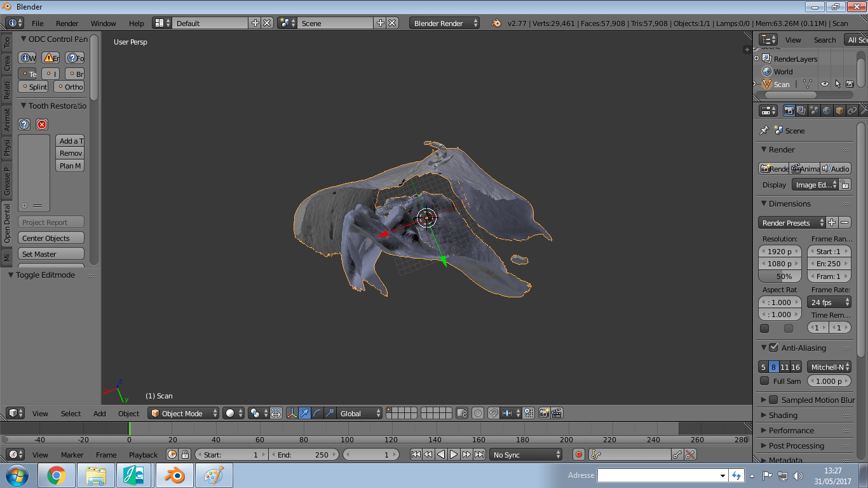Open the File menu

pyautogui.click(x=37, y=24)
